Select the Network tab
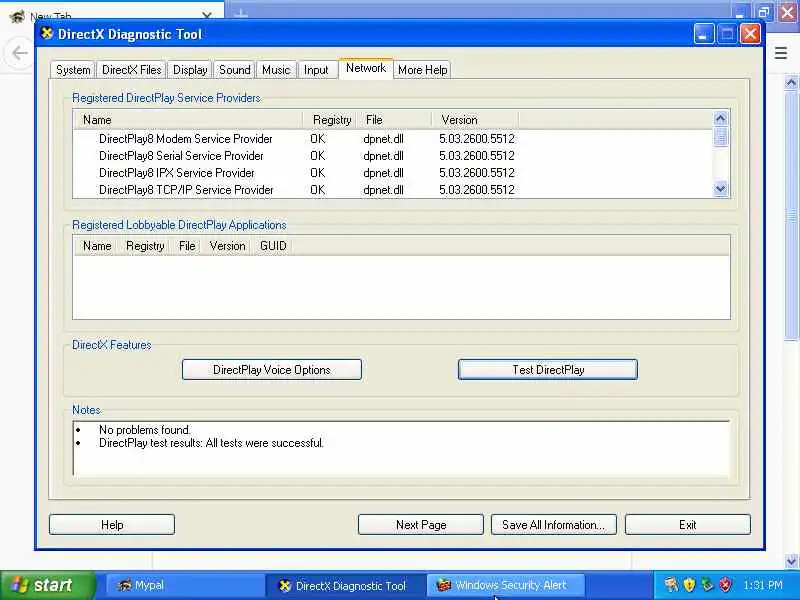Screen dimensions: 800x600 (366, 68)
